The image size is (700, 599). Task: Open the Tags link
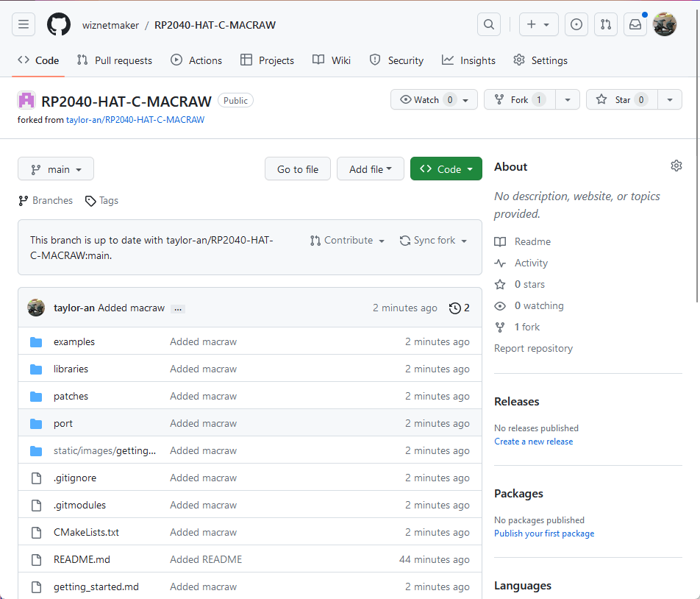(101, 201)
